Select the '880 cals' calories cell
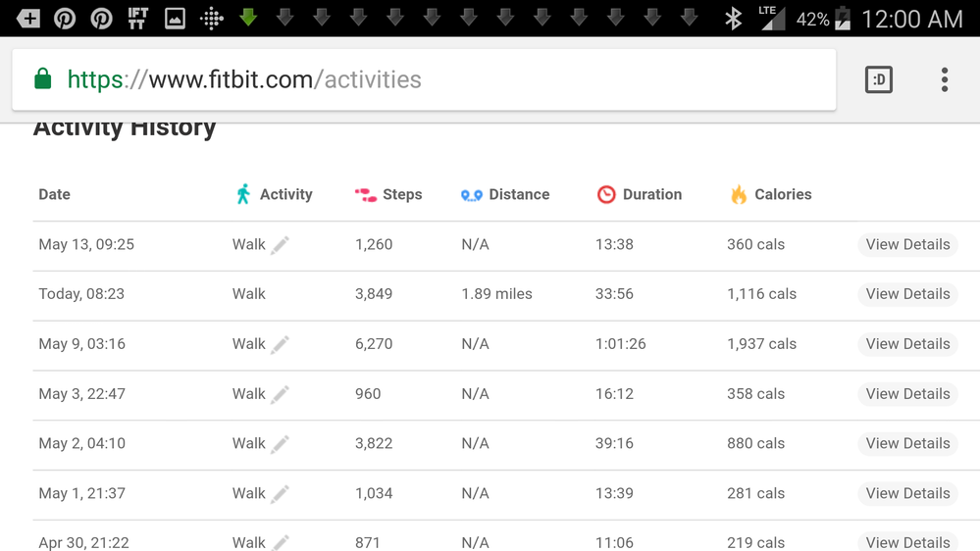The width and height of the screenshot is (980, 551). tap(755, 443)
